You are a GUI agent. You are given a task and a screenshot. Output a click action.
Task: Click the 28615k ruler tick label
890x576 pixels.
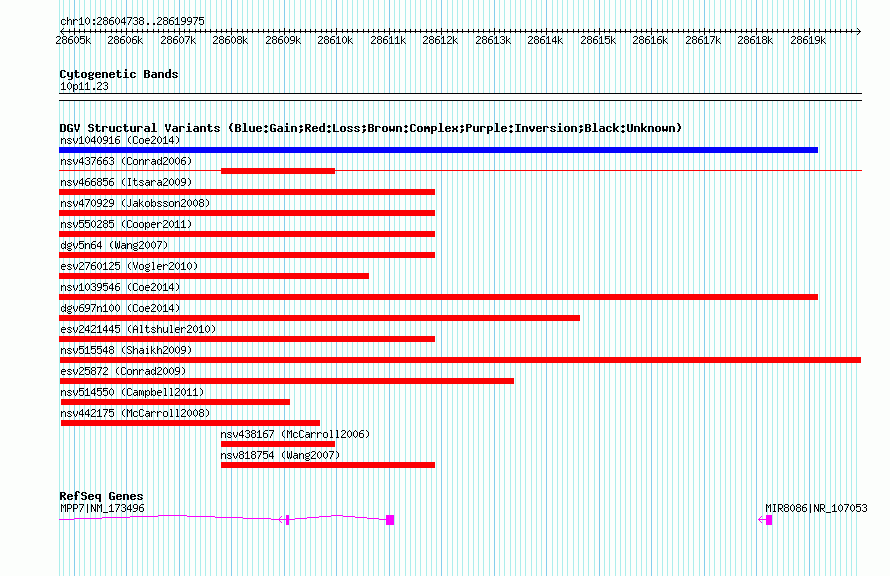(598, 40)
